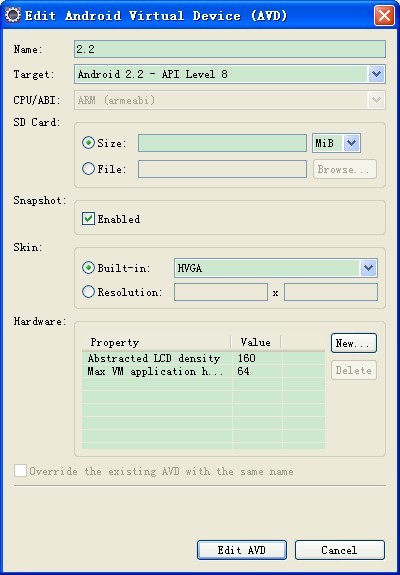Click the Edit AVD button
The image size is (400, 575).
pos(242,550)
